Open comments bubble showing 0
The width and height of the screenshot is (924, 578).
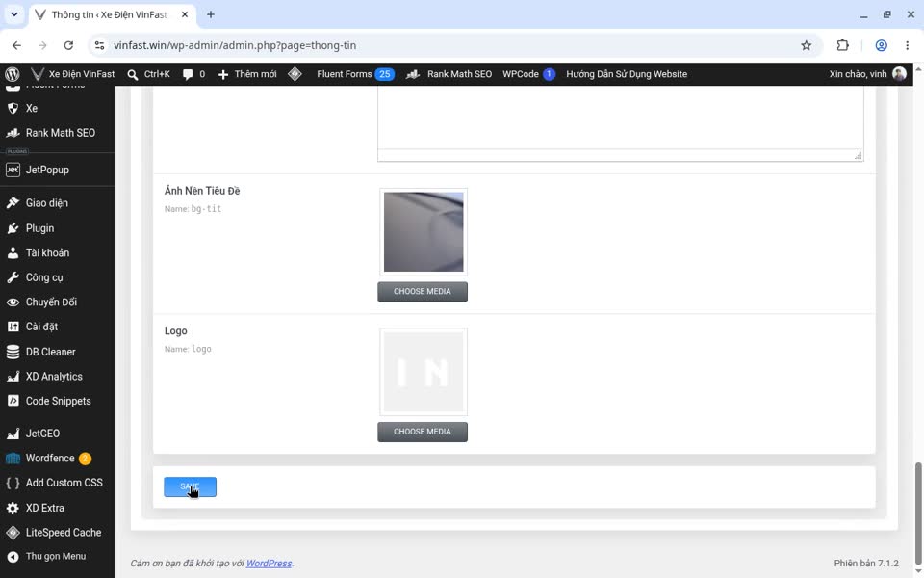193,74
